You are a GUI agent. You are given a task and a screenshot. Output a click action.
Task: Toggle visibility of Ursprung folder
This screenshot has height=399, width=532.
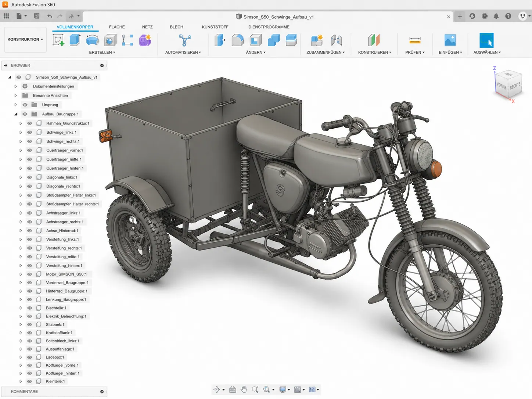(x=25, y=105)
